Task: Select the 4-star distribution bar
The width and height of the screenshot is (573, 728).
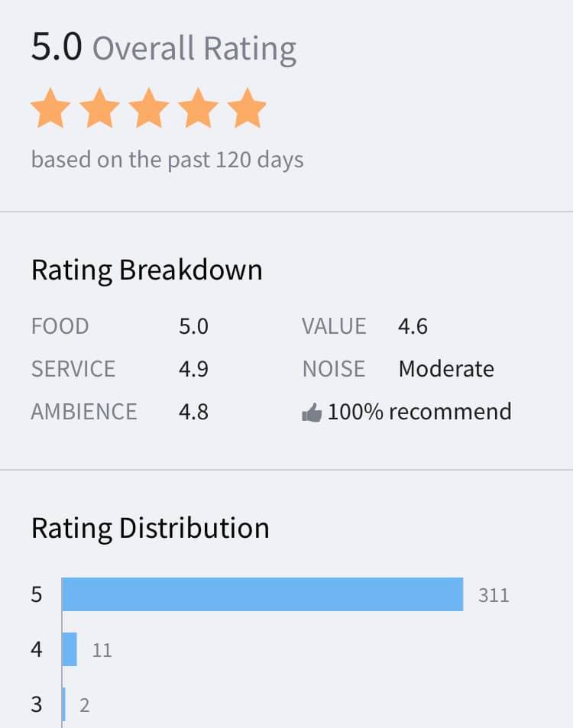Action: pyautogui.click(x=70, y=649)
